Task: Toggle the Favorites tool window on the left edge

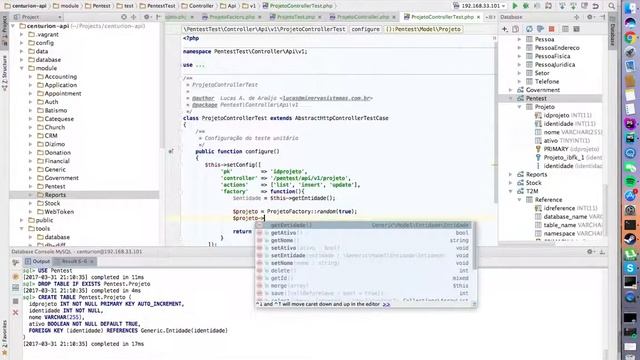Action: [x=4, y=337]
